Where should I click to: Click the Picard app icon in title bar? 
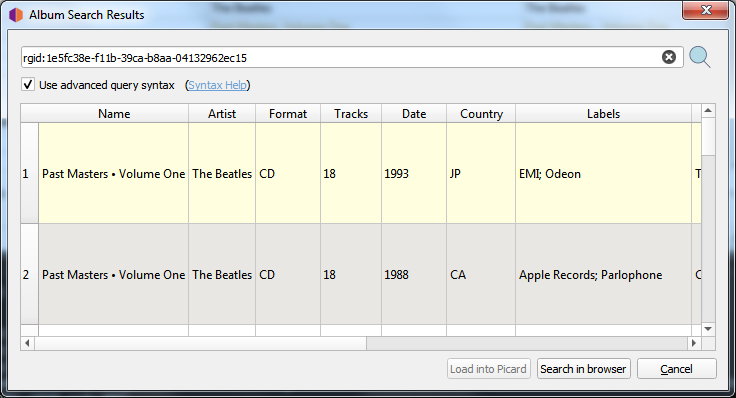pyautogui.click(x=15, y=15)
